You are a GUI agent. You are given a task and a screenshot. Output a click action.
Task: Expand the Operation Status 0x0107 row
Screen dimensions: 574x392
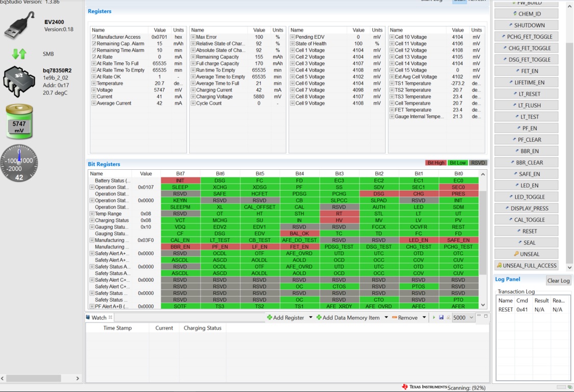pos(92,187)
